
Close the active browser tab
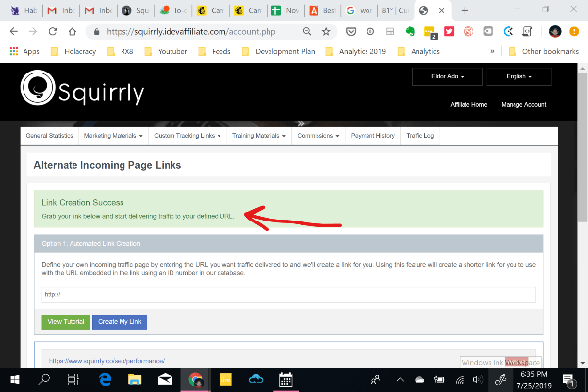click(x=441, y=11)
